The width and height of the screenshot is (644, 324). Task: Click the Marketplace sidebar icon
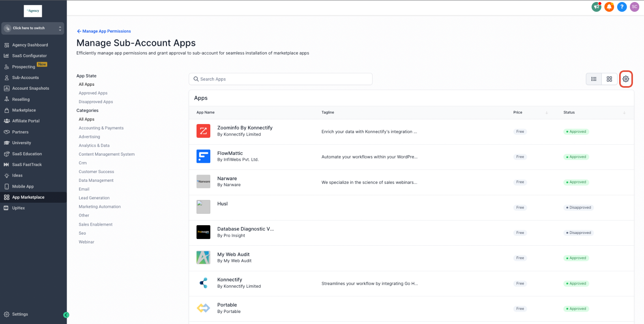pyautogui.click(x=7, y=110)
